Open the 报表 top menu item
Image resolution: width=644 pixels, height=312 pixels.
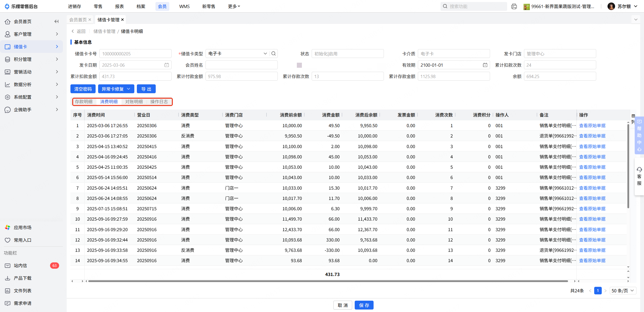pyautogui.click(x=119, y=7)
